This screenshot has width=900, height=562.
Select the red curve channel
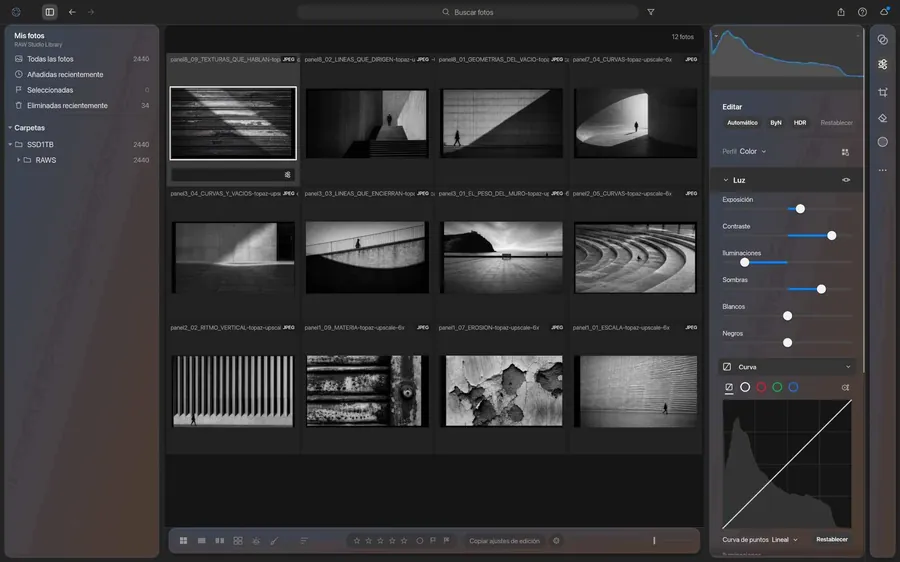click(x=761, y=387)
